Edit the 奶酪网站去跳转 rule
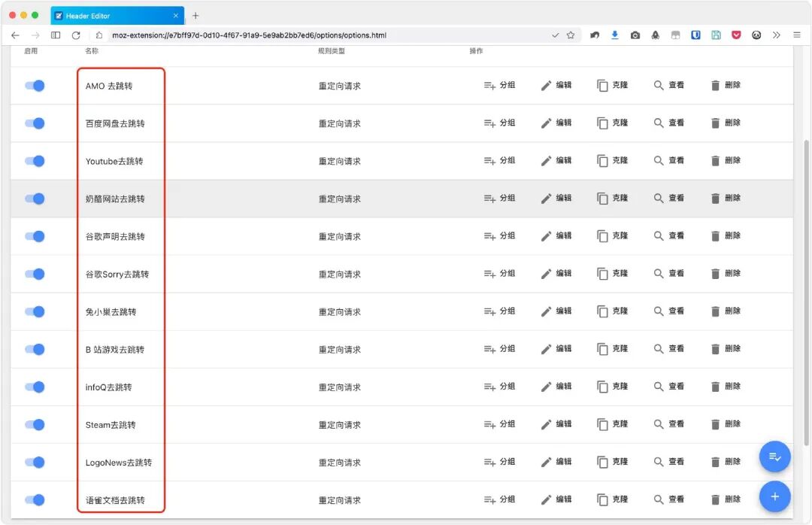 [556, 198]
